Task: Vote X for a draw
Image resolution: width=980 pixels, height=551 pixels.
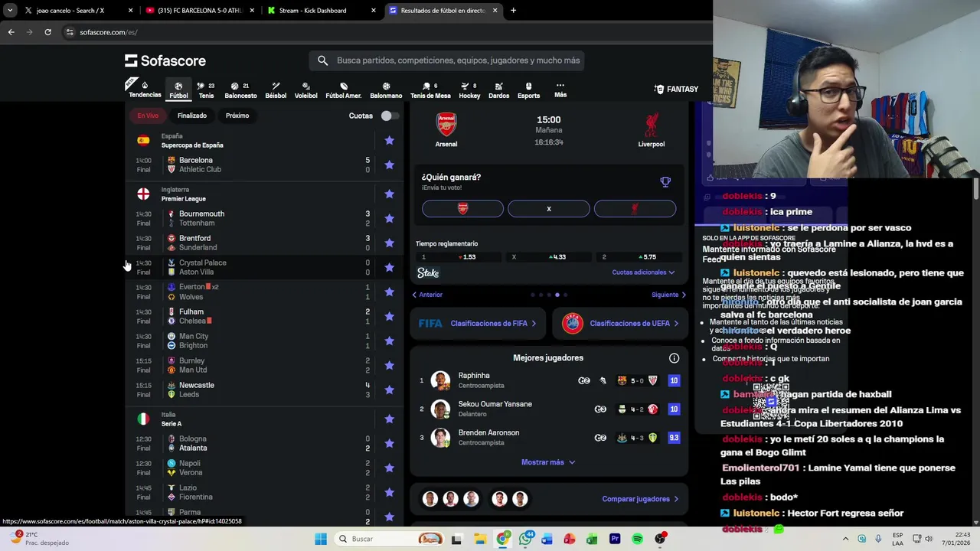Action: [x=548, y=209]
